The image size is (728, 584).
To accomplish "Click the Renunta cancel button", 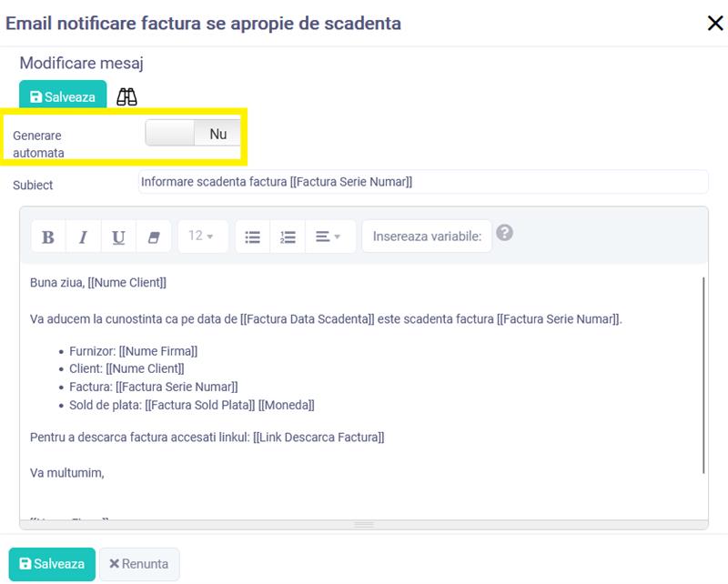I will click(x=139, y=564).
